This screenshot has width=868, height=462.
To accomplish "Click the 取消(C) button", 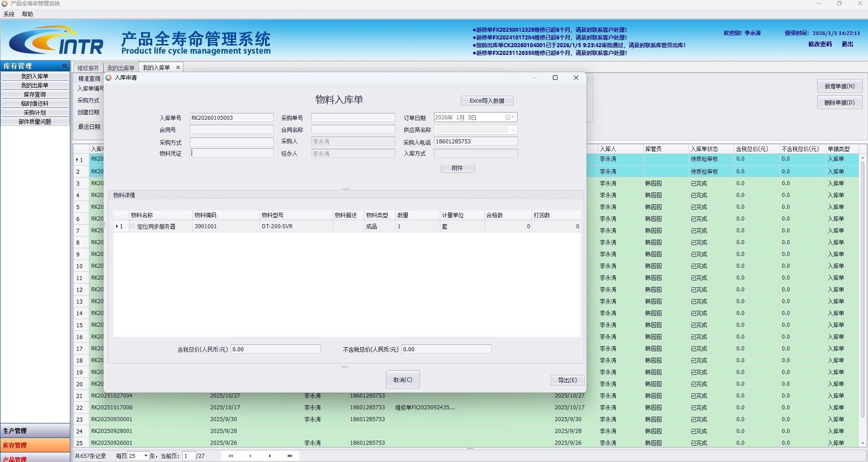I will tap(403, 380).
